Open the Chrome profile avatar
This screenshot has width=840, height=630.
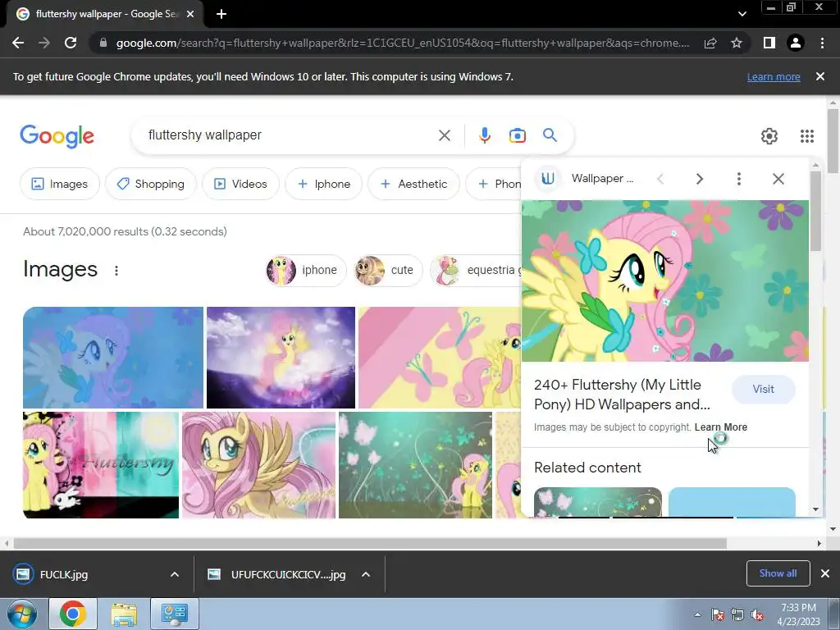click(796, 43)
